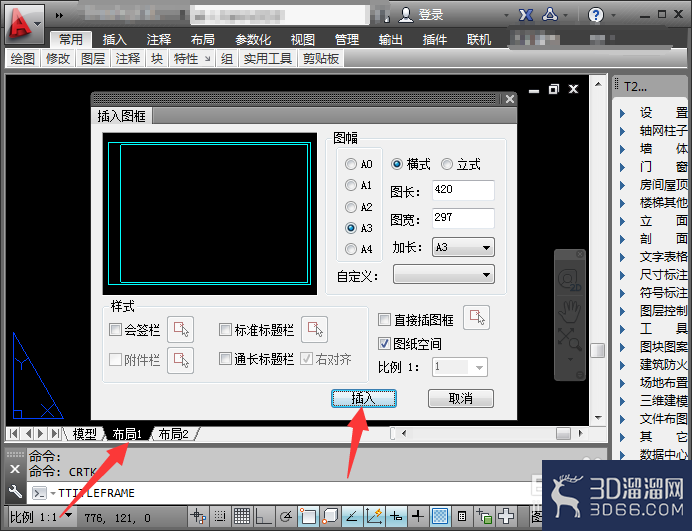Select A1 paper size
Image resolution: width=692 pixels, height=531 pixels.
[358, 185]
